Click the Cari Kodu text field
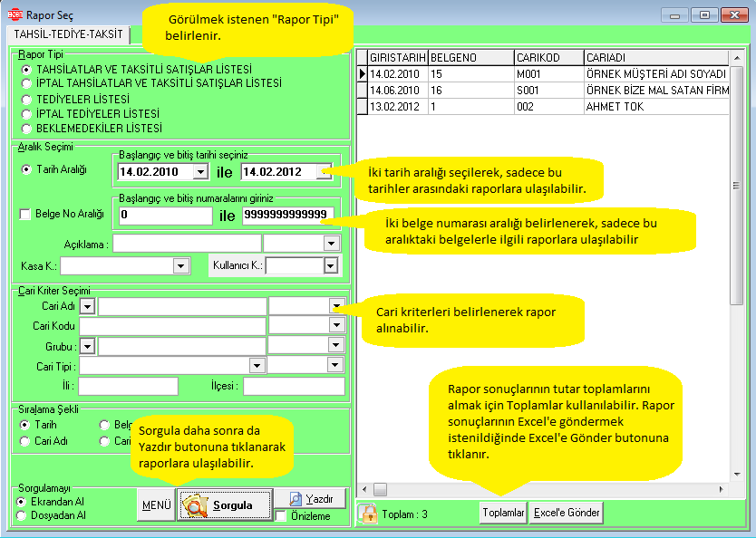 [172, 326]
